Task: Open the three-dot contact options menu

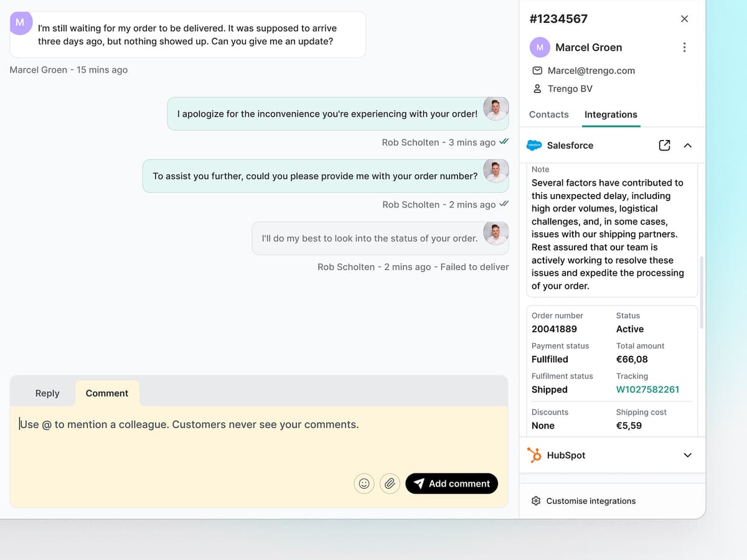Action: (x=684, y=47)
